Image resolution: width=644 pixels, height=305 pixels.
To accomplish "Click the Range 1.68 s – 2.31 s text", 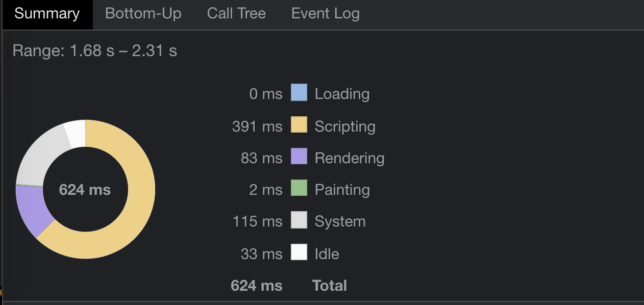I will [x=95, y=51].
